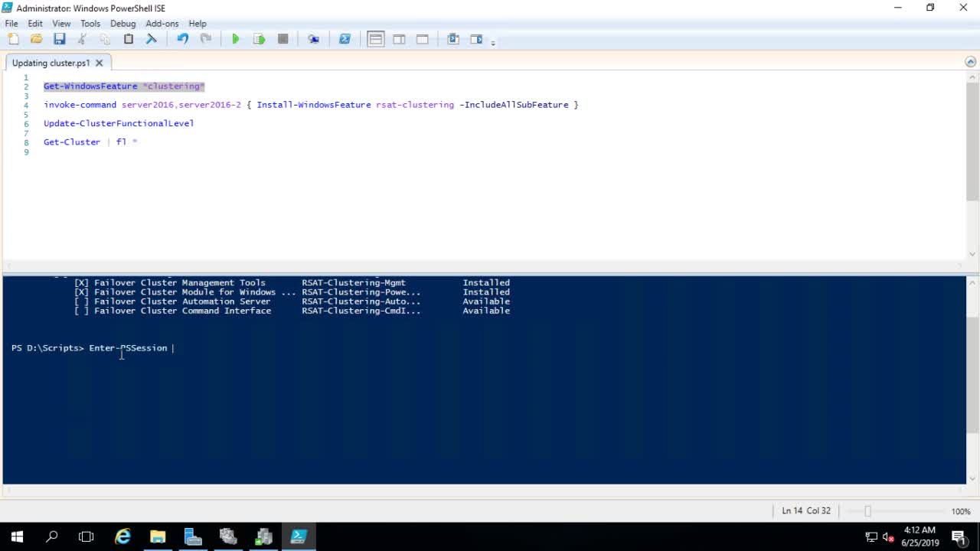Create a new script with the New icon
This screenshot has height=551, width=980.
13,39
